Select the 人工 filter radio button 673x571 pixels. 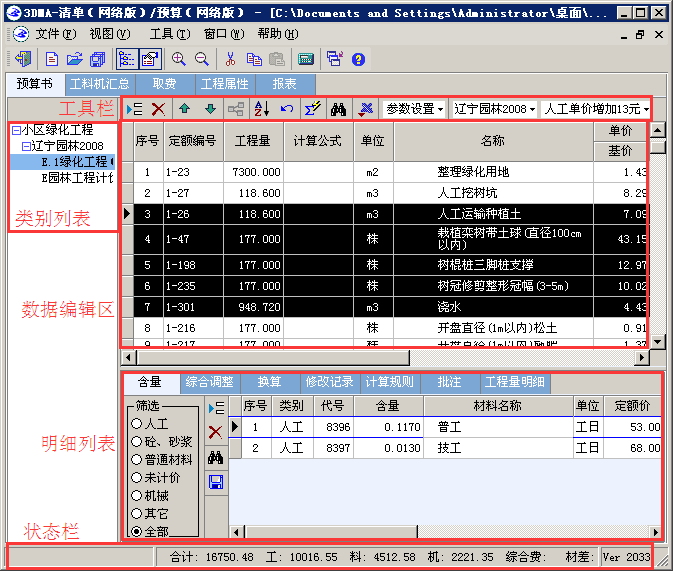[x=136, y=424]
